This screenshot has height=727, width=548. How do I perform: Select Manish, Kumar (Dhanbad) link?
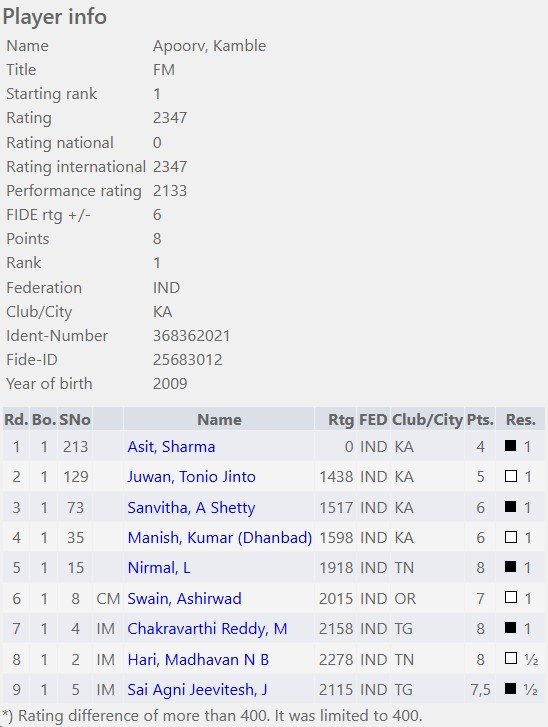coord(220,537)
